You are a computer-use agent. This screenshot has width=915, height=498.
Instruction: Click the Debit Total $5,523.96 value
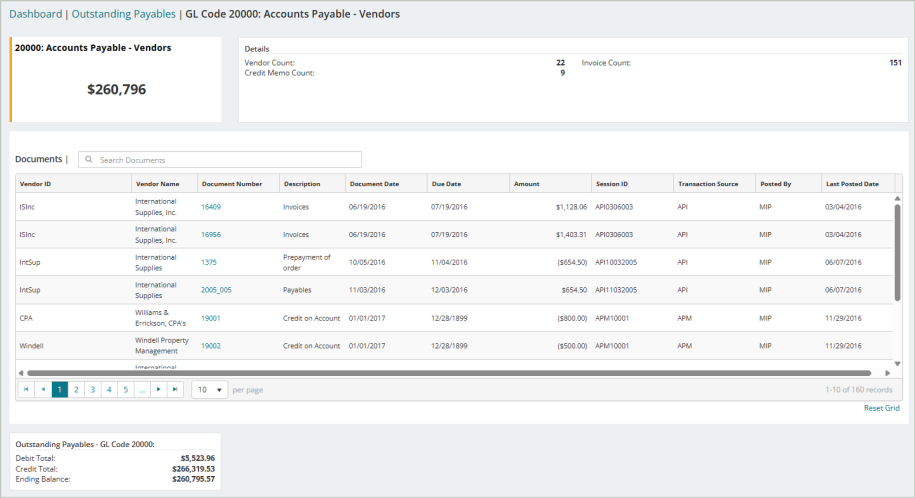pyautogui.click(x=197, y=458)
